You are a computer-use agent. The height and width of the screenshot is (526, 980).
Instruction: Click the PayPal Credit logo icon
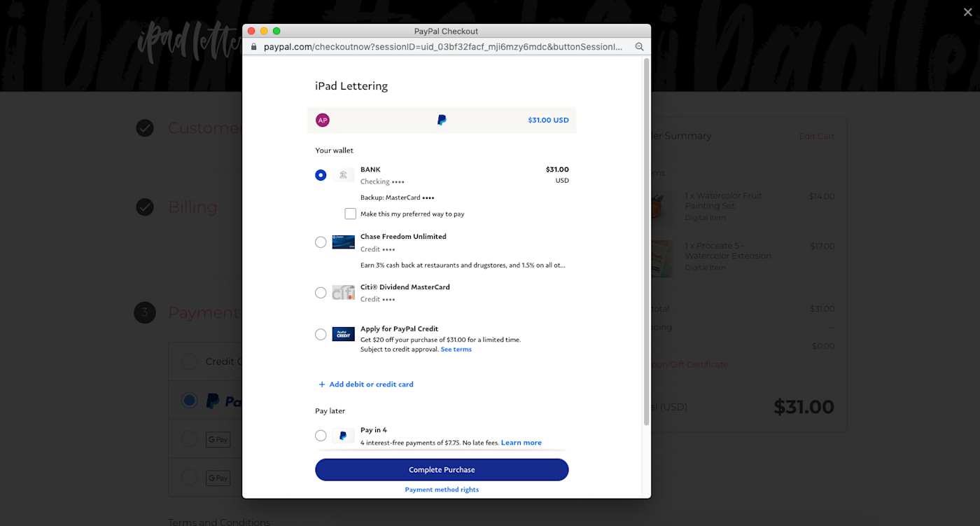[343, 335]
